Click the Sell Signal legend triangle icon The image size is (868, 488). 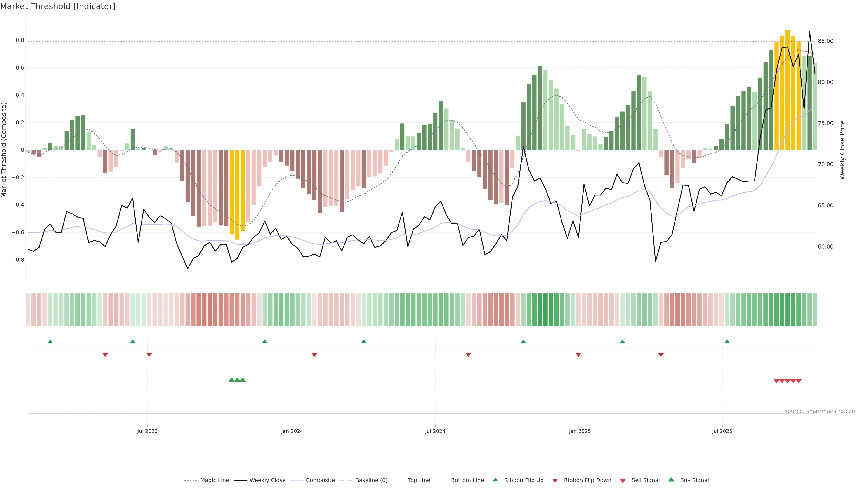coord(623,481)
